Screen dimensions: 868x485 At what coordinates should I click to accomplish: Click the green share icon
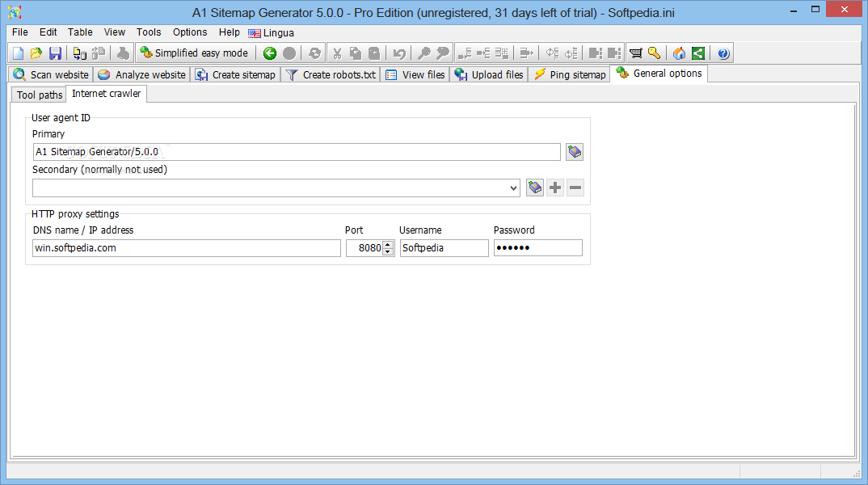698,53
